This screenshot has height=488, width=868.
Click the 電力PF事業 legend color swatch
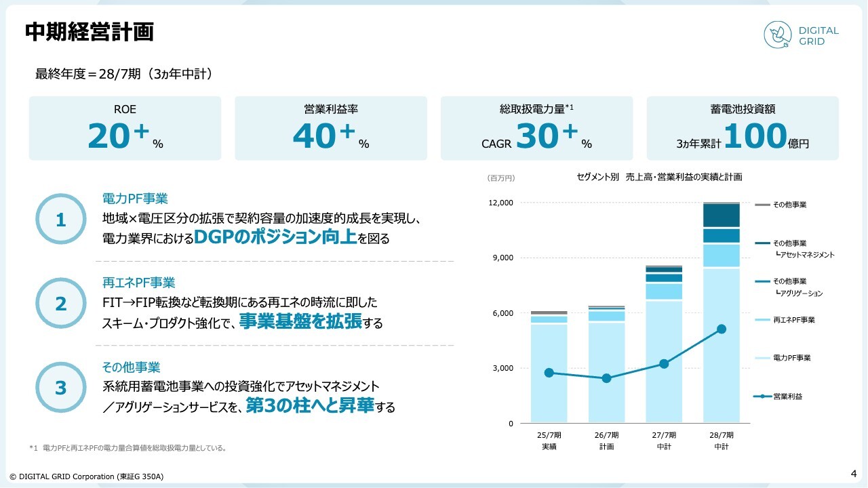coord(762,358)
